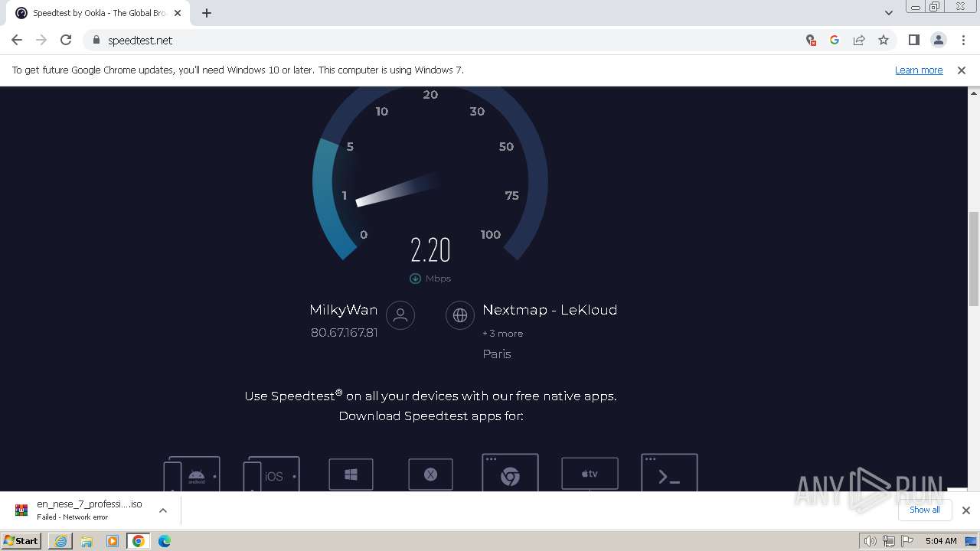Click the download arrow icon near Mbps

click(415, 279)
